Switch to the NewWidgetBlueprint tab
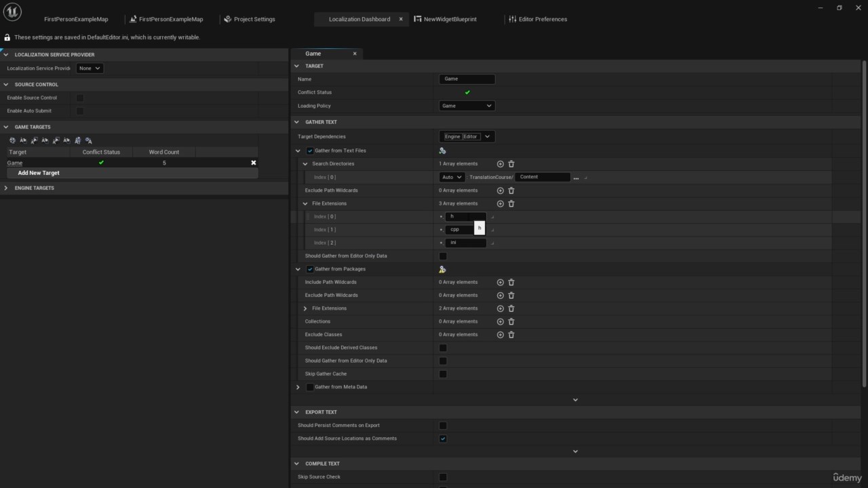Screen dimensions: 868x488 [449, 19]
